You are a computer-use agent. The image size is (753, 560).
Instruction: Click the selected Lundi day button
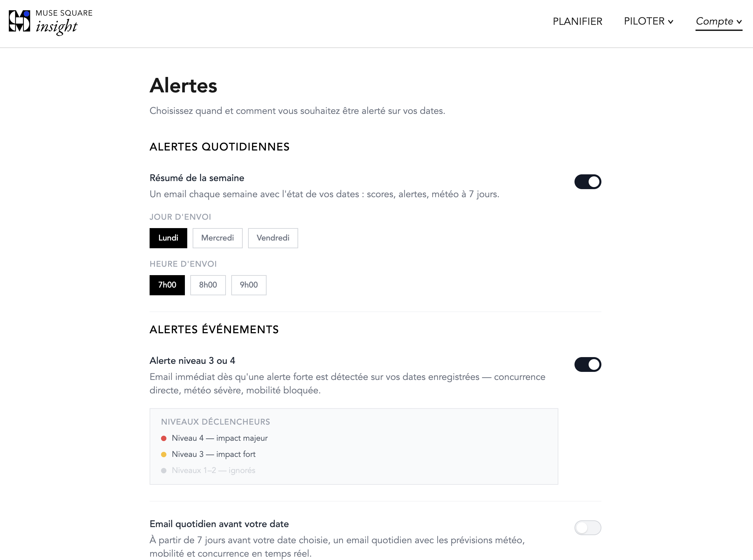(x=168, y=238)
